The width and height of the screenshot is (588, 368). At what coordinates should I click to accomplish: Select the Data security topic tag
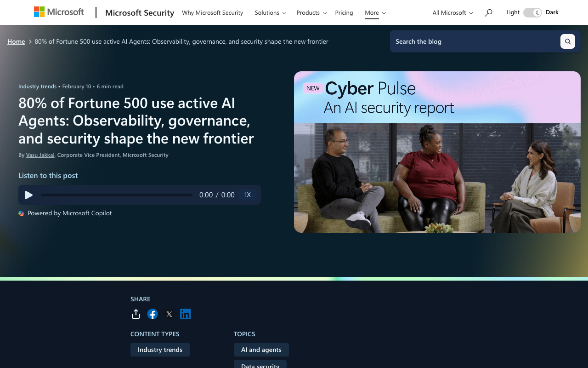(260, 365)
